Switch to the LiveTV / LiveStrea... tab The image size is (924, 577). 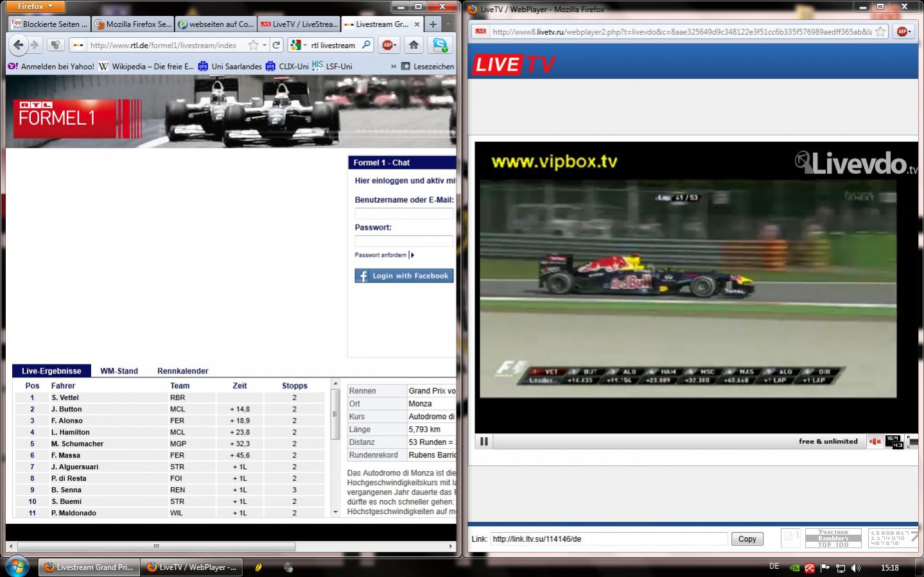coord(299,24)
